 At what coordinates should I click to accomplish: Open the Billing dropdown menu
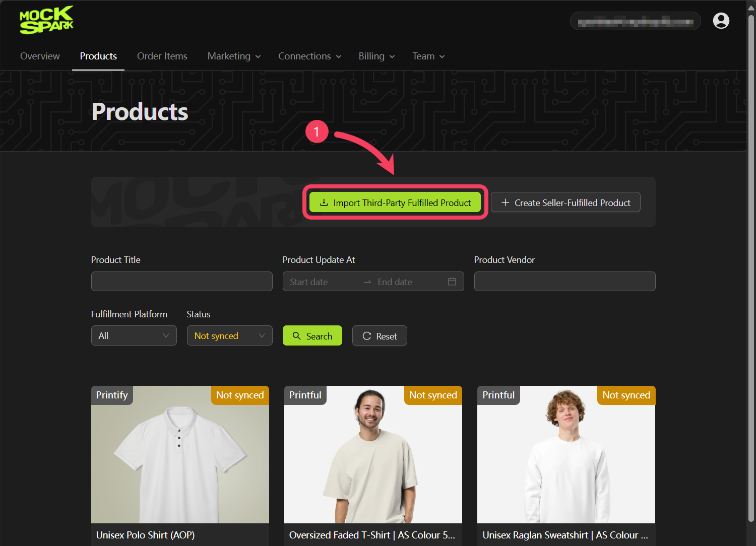pos(376,56)
